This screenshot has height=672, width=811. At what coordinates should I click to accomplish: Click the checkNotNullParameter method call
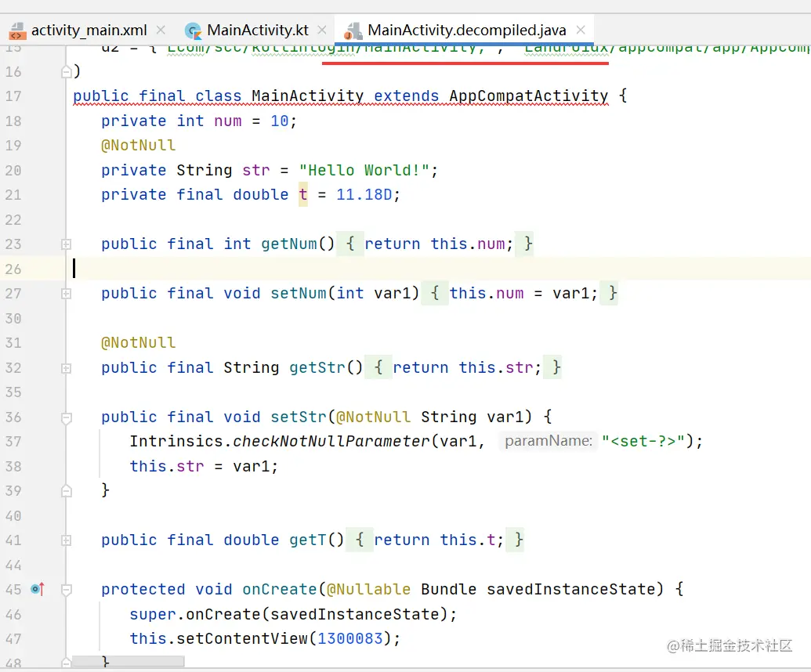point(331,441)
